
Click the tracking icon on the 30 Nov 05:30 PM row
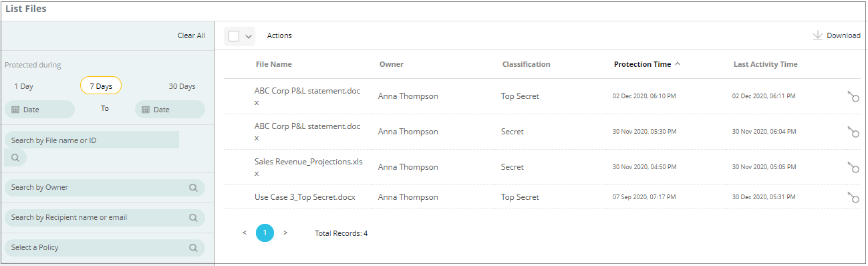pyautogui.click(x=853, y=132)
